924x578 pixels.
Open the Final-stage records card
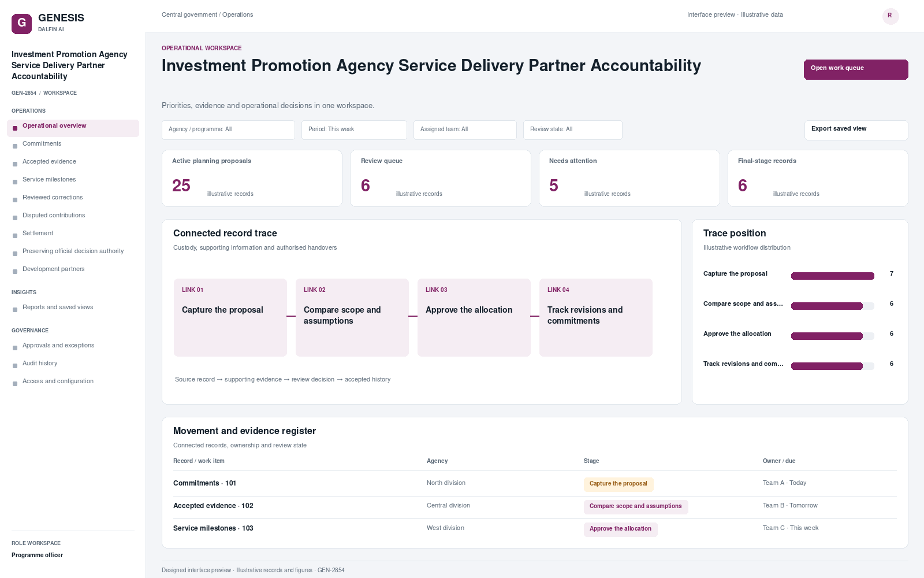(x=818, y=178)
